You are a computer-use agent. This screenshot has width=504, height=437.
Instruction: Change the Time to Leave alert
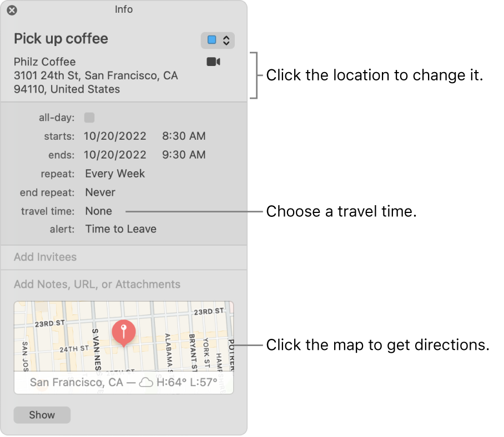[x=120, y=228]
